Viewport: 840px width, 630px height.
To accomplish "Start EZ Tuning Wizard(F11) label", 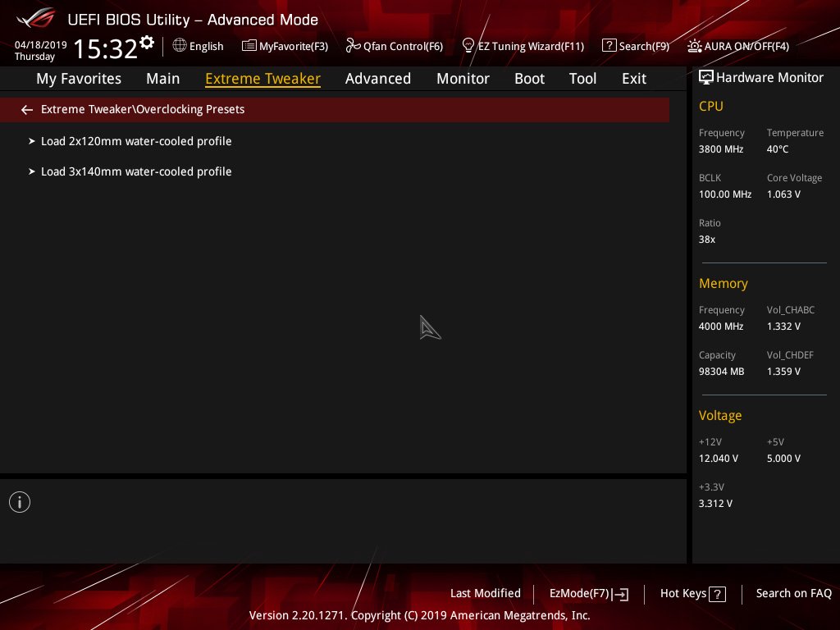I will pos(531,47).
